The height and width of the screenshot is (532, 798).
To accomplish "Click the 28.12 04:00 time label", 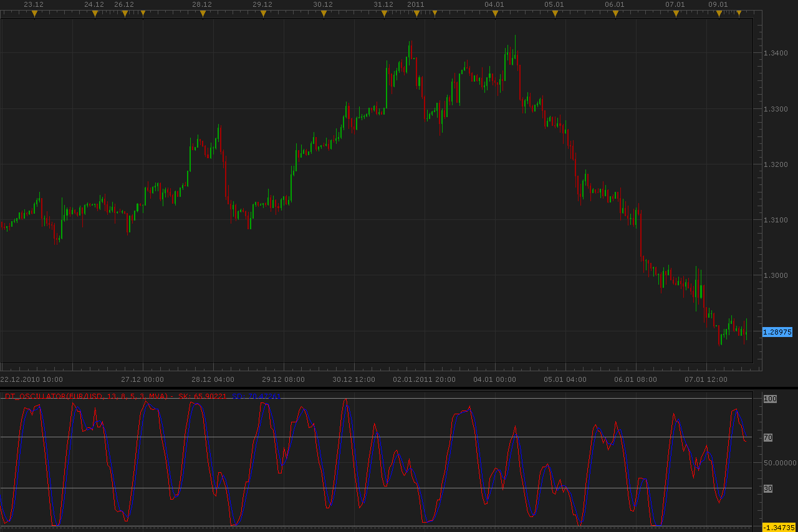I will coord(213,379).
